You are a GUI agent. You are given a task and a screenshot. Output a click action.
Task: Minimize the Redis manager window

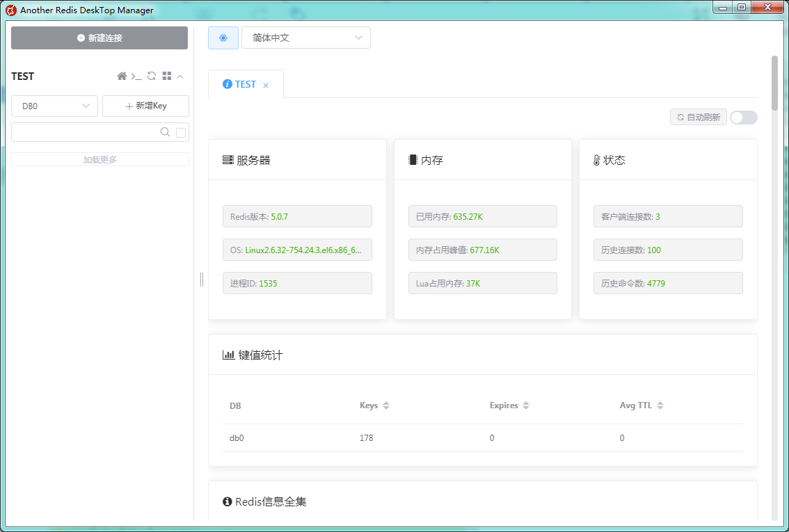tap(723, 8)
